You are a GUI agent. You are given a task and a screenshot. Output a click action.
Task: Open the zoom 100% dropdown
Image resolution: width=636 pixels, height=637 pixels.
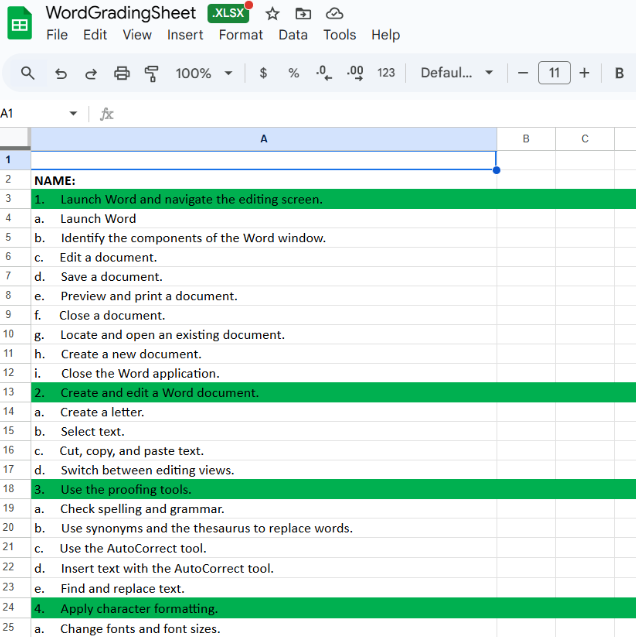204,74
